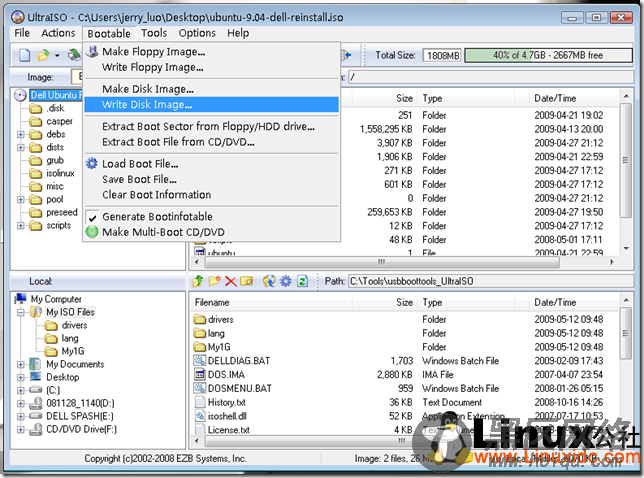Expand the dists folder in image tree
644x478 pixels.
pyautogui.click(x=21, y=147)
